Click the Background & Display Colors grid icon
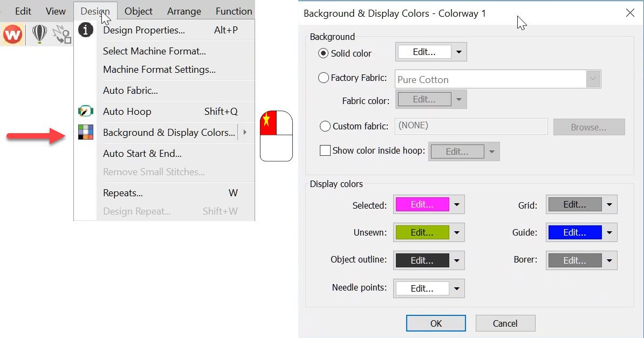Viewport: 644px width, 338px height. pyautogui.click(x=86, y=133)
